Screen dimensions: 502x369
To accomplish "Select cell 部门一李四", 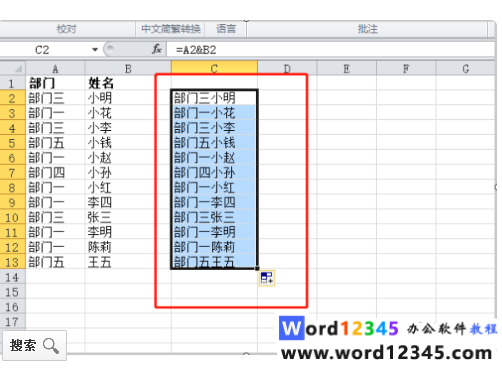I will [x=214, y=202].
